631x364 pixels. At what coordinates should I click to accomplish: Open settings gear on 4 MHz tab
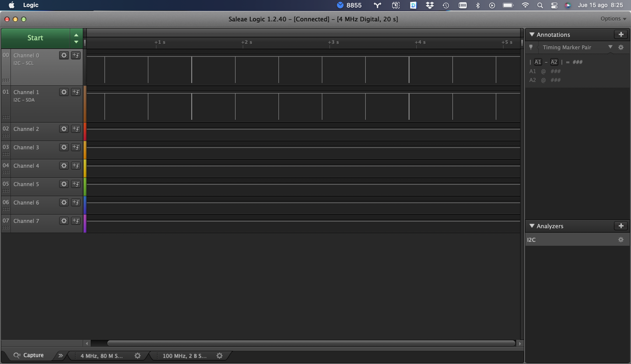138,356
